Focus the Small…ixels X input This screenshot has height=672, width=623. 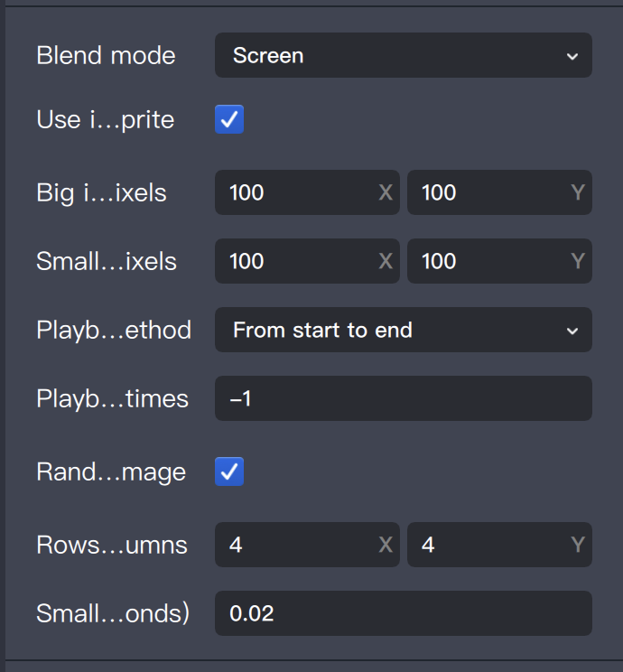pyautogui.click(x=298, y=261)
